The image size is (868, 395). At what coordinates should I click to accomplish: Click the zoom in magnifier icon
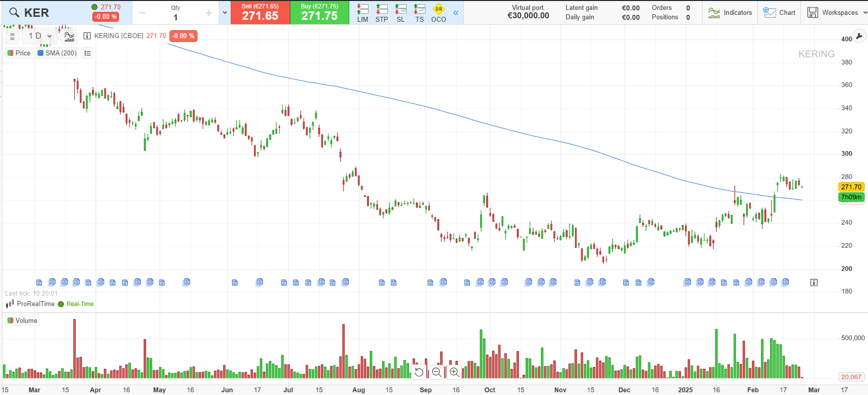click(455, 372)
